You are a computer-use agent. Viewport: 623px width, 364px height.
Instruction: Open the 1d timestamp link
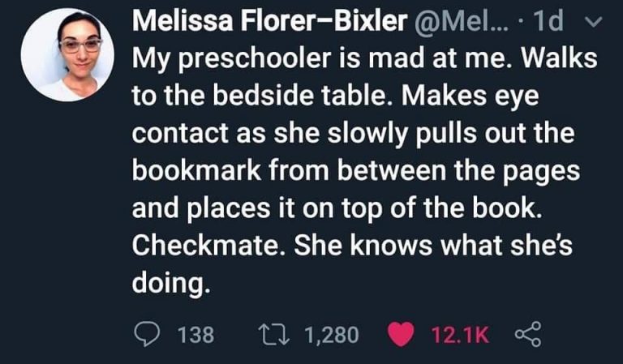coord(551,22)
